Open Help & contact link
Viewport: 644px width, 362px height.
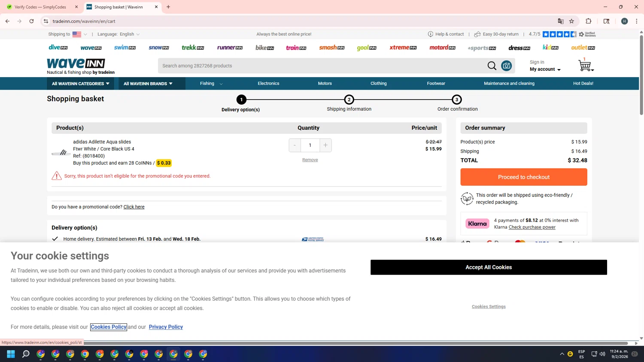[446, 34]
